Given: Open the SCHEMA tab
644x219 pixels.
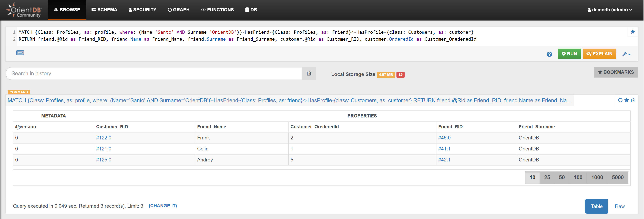Looking at the screenshot, I should [x=104, y=10].
